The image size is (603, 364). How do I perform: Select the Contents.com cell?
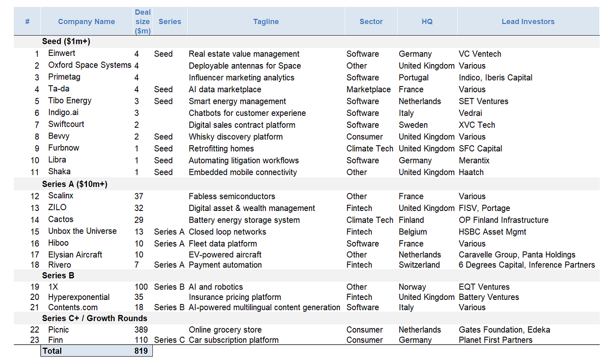coord(73,307)
